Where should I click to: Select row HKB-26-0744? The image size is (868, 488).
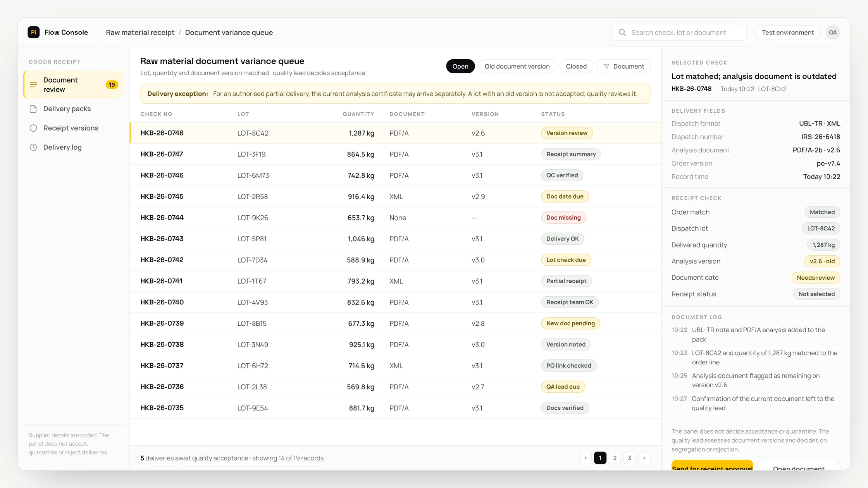pyautogui.click(x=395, y=217)
